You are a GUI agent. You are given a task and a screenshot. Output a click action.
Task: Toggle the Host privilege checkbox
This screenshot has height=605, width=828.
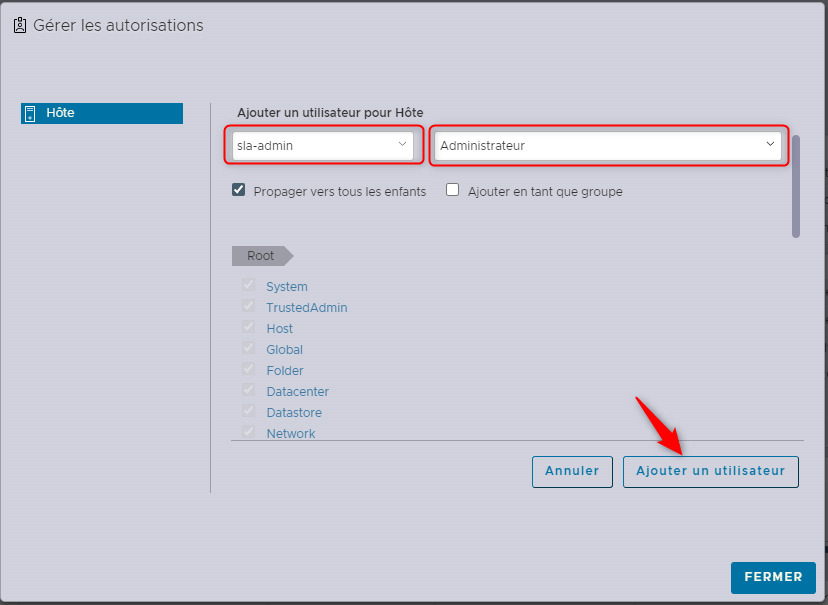click(248, 328)
